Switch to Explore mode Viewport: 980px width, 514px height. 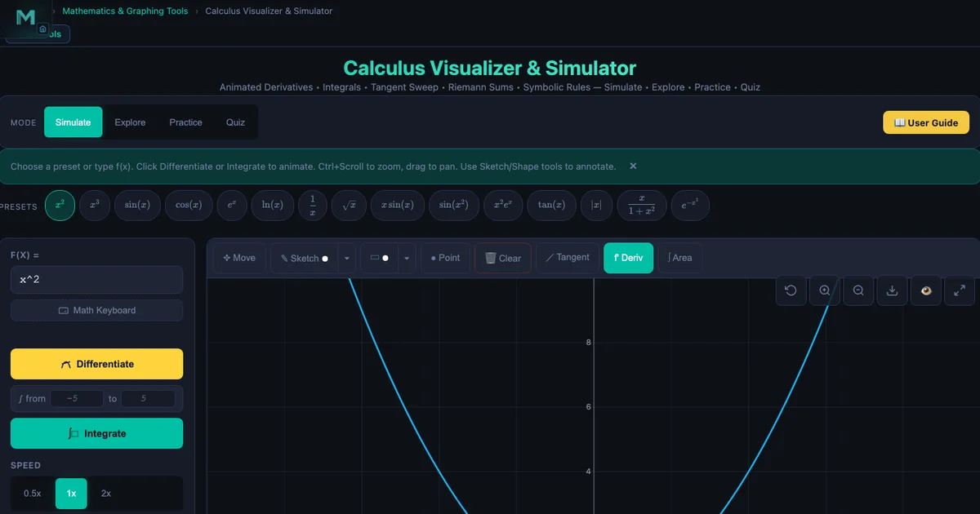[x=130, y=122]
